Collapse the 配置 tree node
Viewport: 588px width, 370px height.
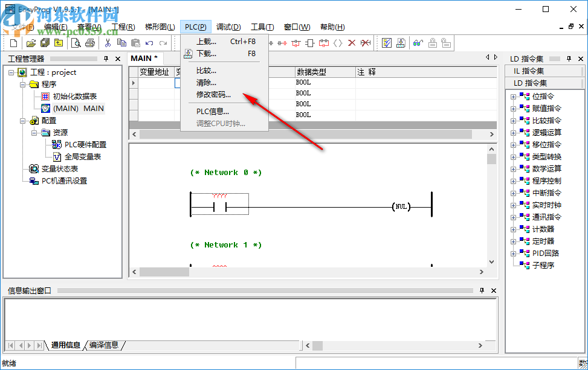point(22,121)
